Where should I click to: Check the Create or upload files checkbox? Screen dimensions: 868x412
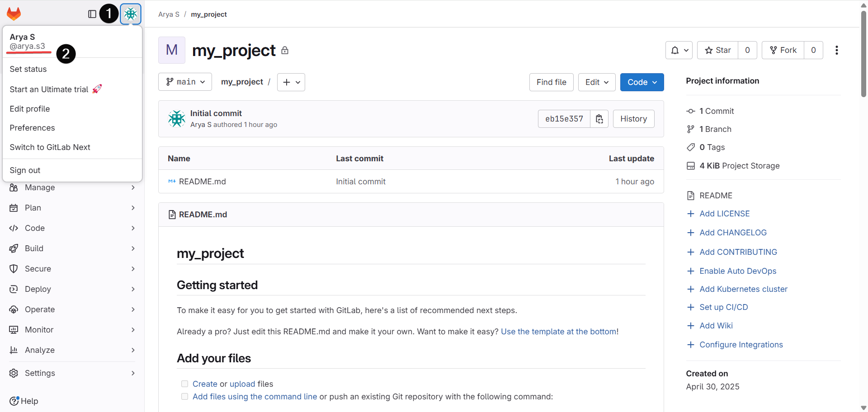[x=184, y=384]
